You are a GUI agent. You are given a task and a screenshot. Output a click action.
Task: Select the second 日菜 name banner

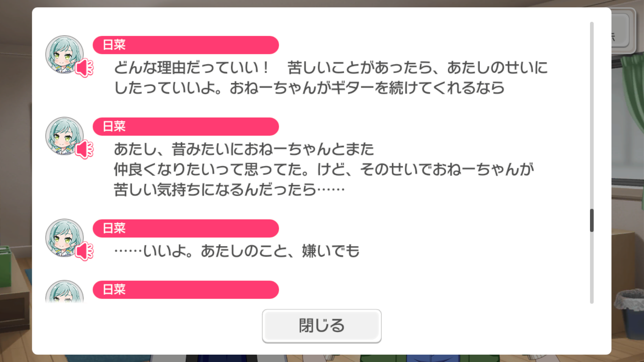186,126
